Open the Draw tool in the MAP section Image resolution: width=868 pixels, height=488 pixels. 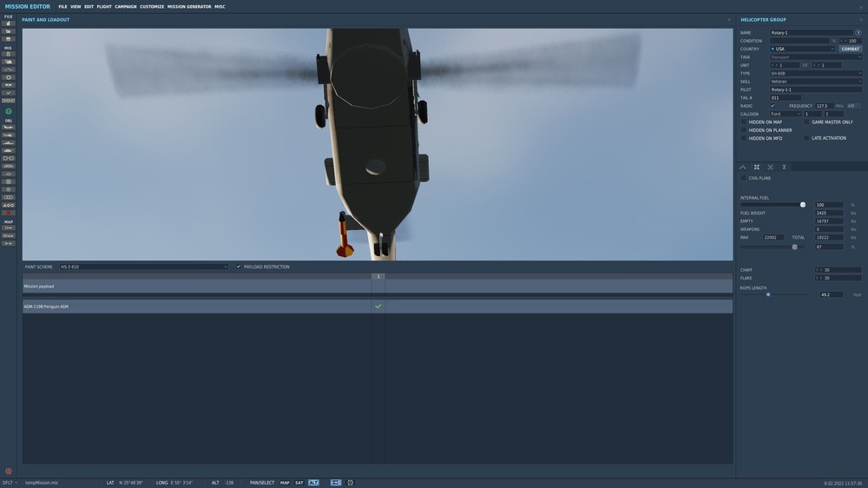(9, 235)
